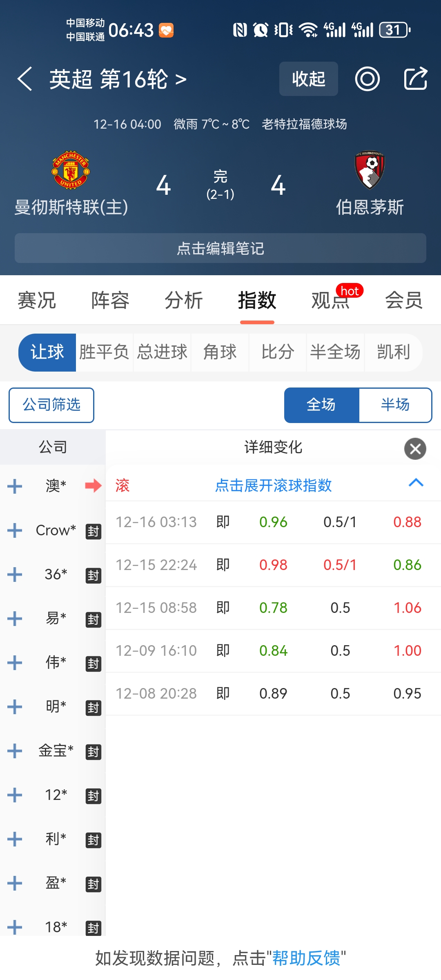Open the 观点 tab
Screen dimensions: 441x980
click(x=330, y=301)
